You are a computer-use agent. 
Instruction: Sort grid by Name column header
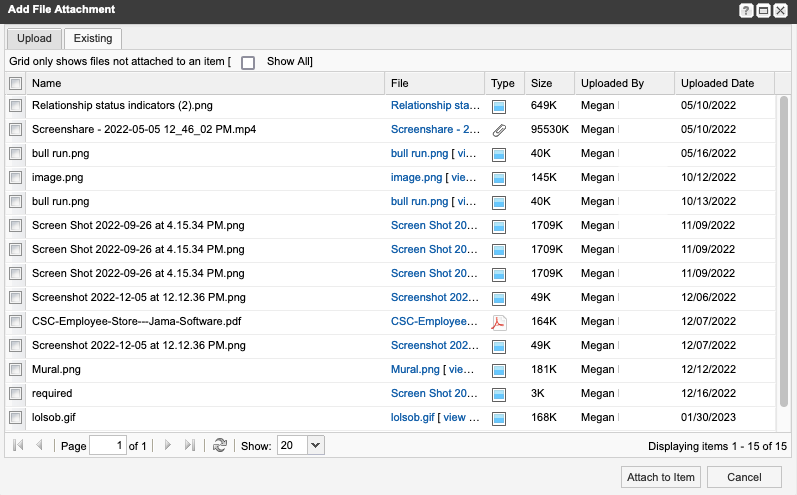point(46,84)
